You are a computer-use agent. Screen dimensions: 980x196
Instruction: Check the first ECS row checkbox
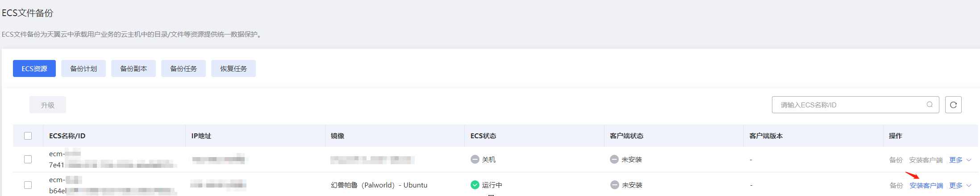(28, 159)
